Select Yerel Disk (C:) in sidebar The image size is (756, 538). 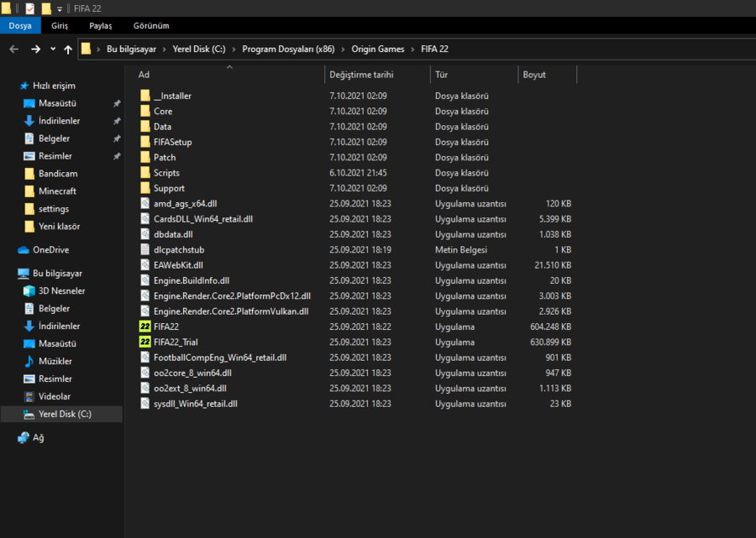(x=64, y=414)
